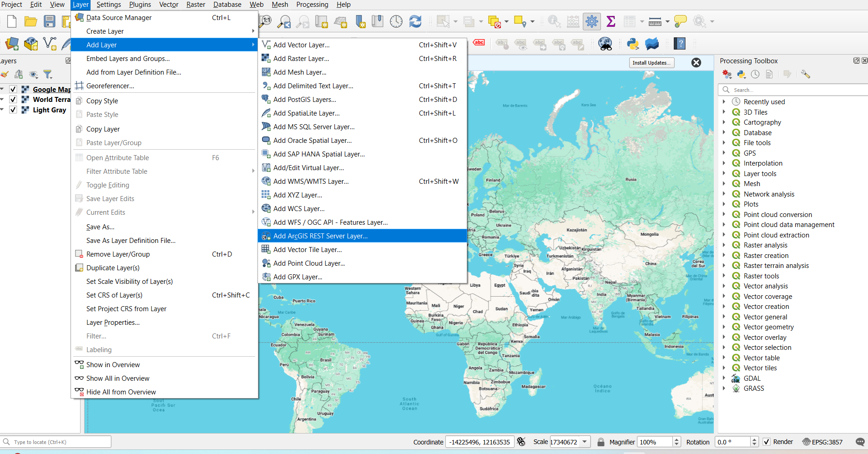Open the Processing Toolbox gear icon

point(591,21)
